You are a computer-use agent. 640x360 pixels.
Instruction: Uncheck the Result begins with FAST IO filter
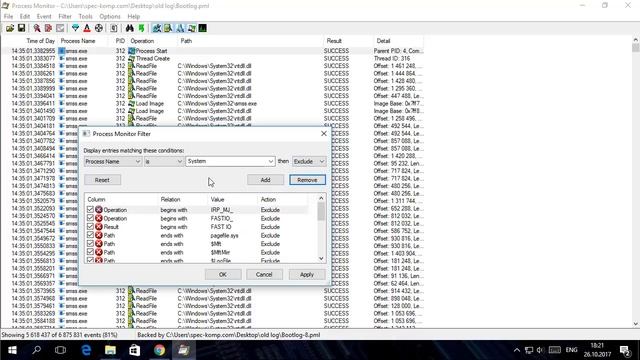(90, 227)
